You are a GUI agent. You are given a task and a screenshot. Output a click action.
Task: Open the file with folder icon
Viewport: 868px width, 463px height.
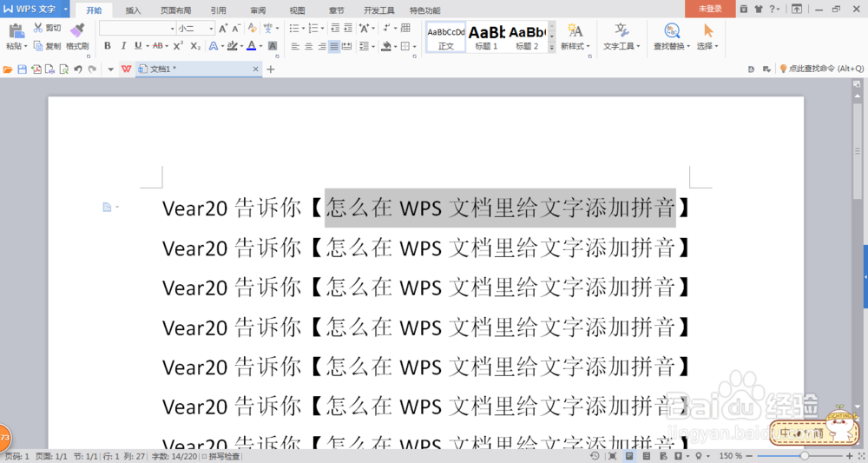8,69
